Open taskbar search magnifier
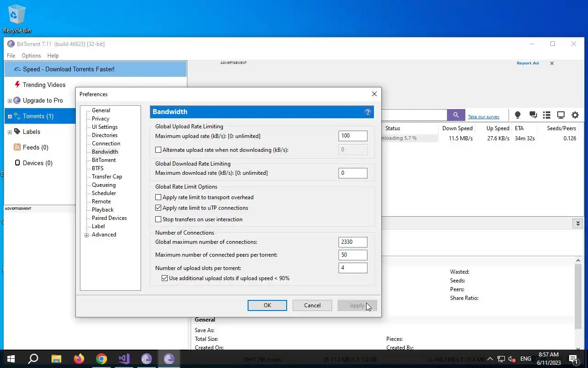The width and height of the screenshot is (588, 368). (x=33, y=359)
